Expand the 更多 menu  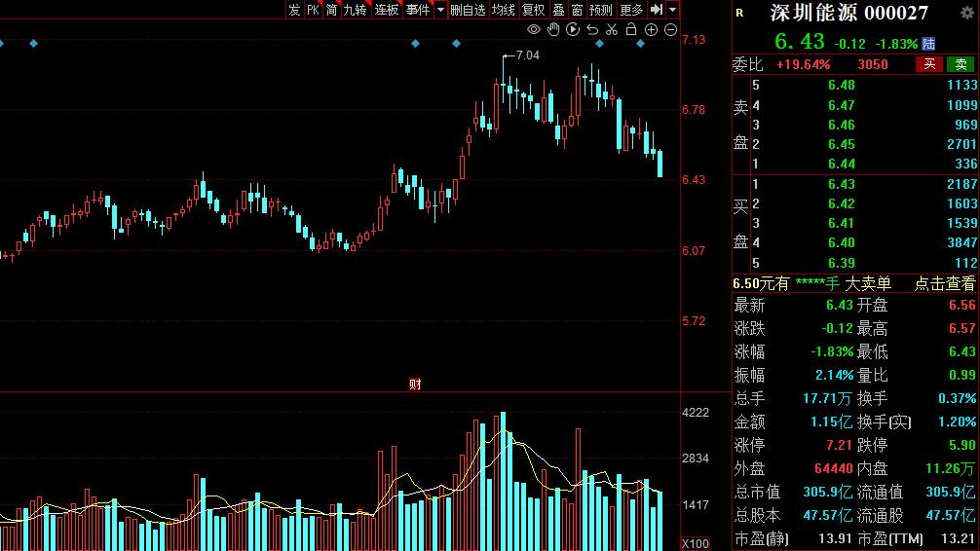point(631,10)
